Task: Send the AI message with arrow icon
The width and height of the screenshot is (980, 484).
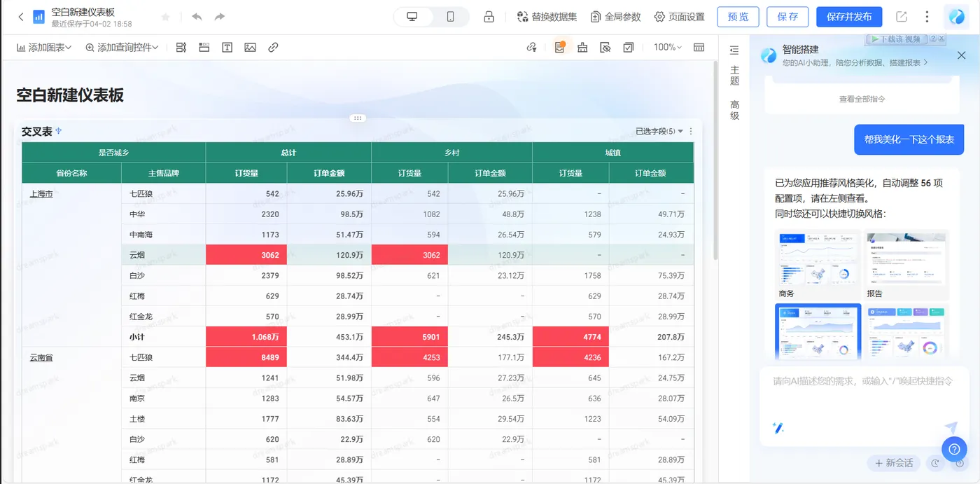Action: tap(951, 427)
